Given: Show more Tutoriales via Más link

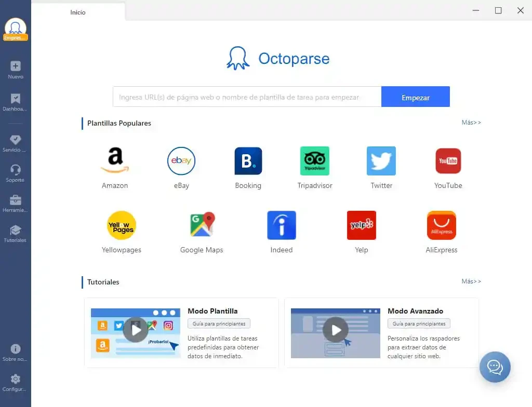Looking at the screenshot, I should 471,281.
